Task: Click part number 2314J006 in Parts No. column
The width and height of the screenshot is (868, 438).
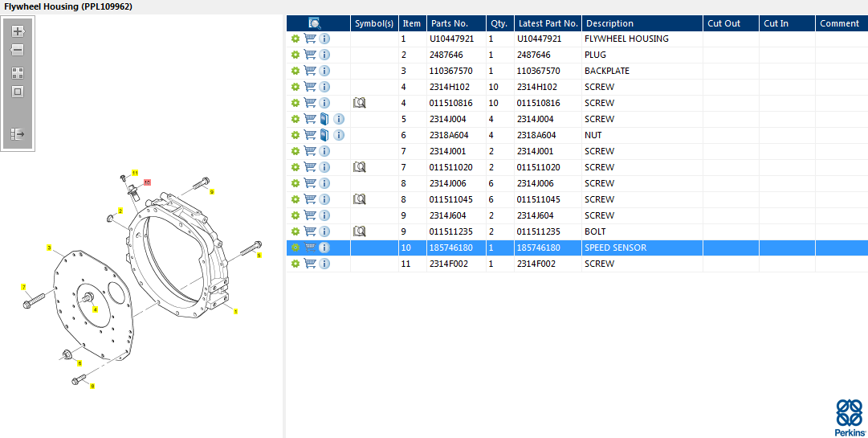Action: tap(449, 183)
